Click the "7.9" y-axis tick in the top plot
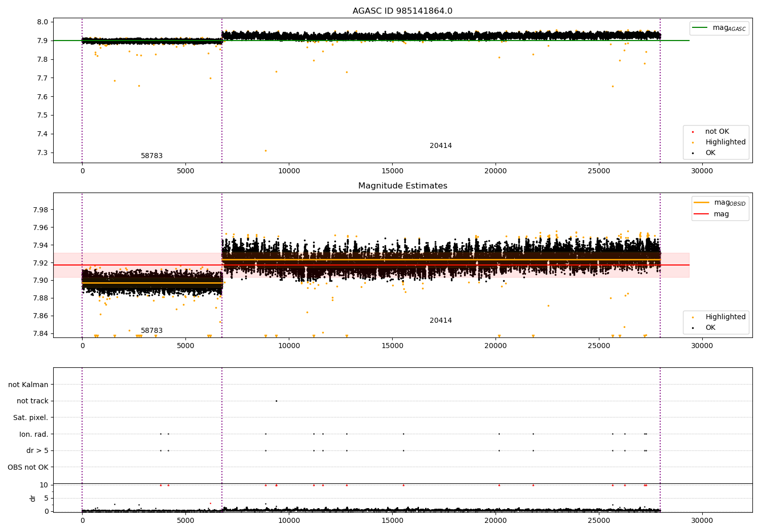The image size is (760, 532). (x=43, y=41)
